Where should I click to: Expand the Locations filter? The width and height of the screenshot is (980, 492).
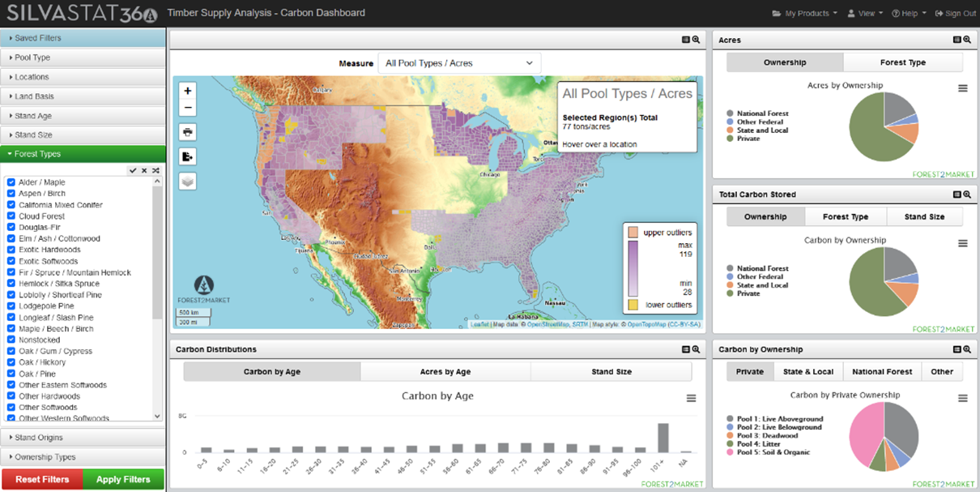tap(83, 77)
